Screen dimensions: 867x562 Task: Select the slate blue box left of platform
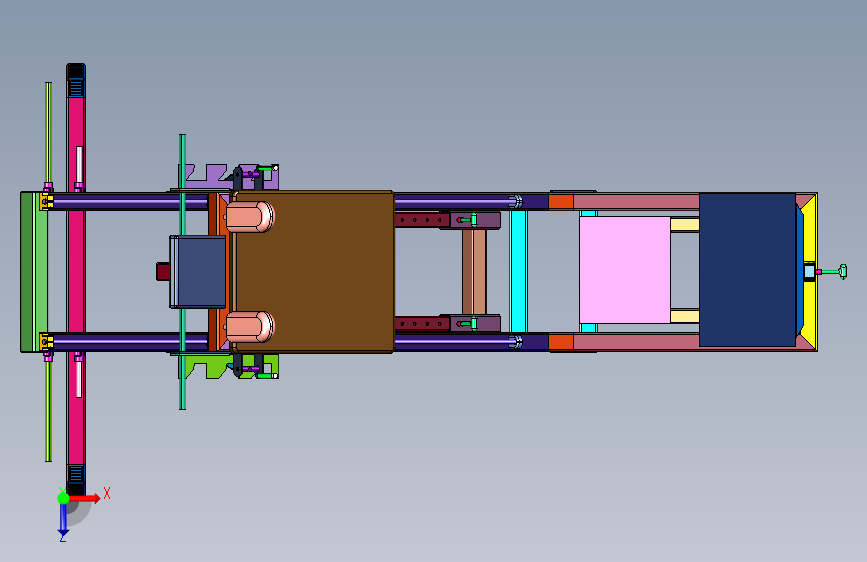coord(197,272)
